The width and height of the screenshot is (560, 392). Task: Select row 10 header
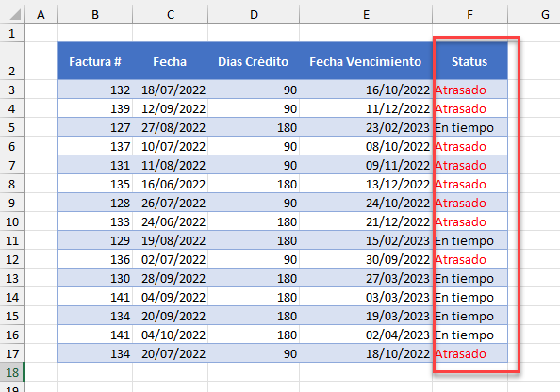[x=12, y=221]
